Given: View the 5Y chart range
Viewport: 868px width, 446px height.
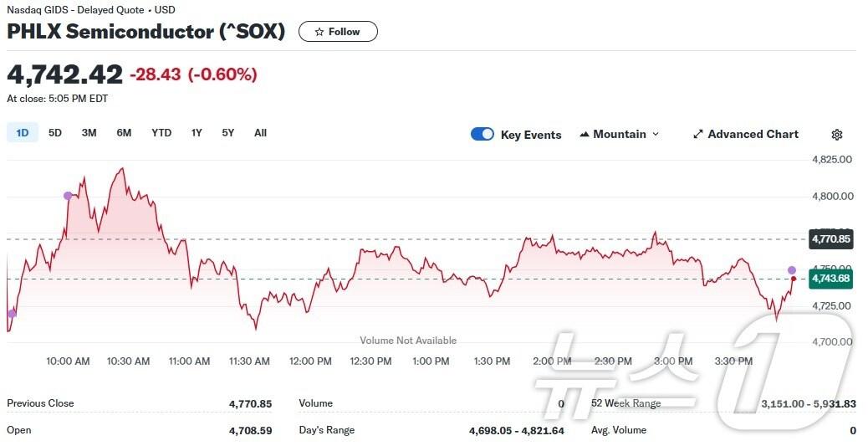Looking at the screenshot, I should coord(228,132).
